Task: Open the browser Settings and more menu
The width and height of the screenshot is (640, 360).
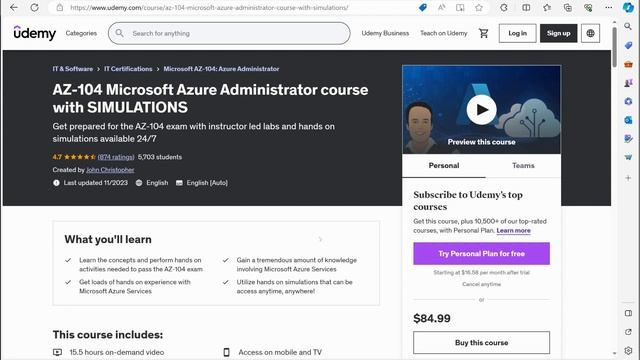Action: 609,7
